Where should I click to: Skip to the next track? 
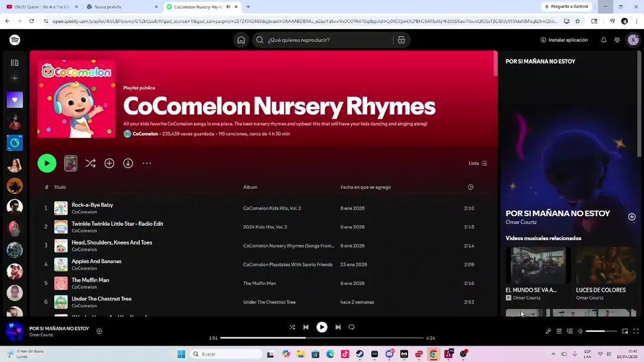point(338,327)
